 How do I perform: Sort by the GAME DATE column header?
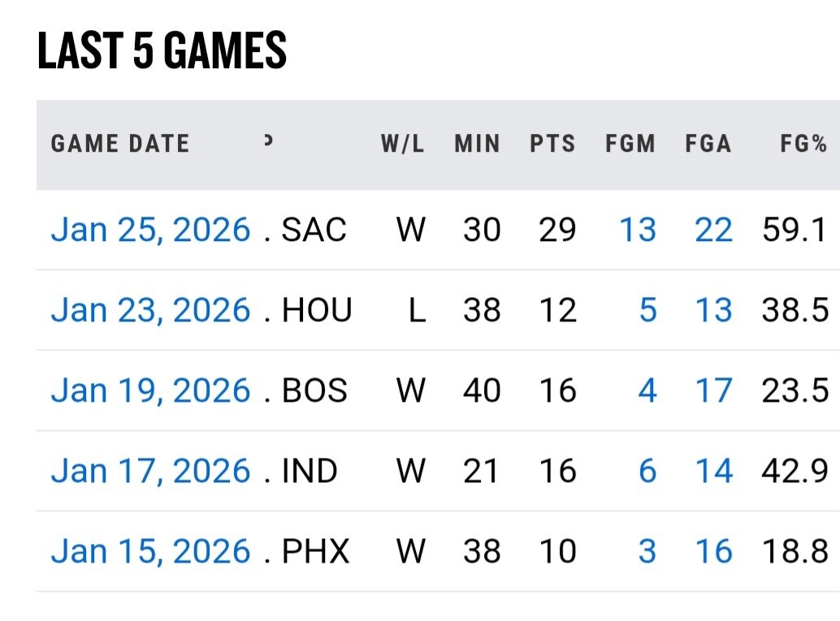pos(120,144)
